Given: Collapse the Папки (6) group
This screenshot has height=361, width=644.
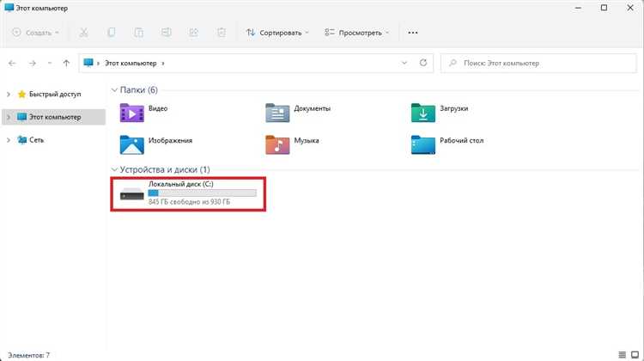Looking at the screenshot, I should click(114, 89).
